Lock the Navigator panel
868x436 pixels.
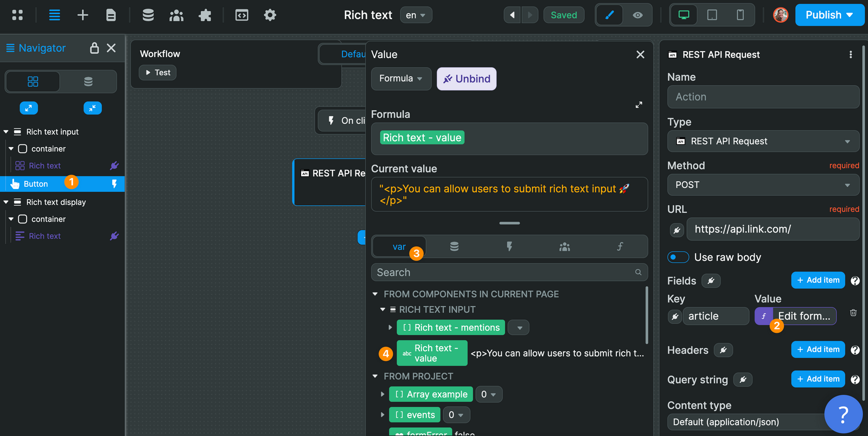[94, 48]
